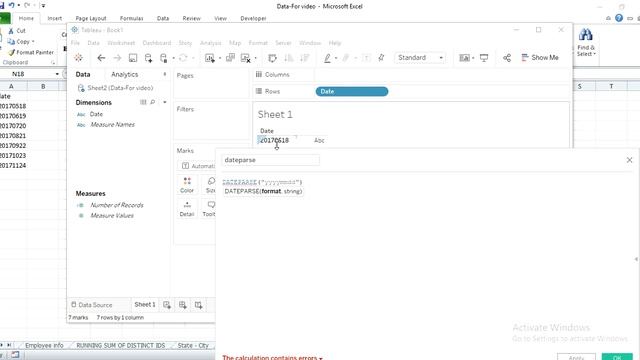Click the Show Me button
Viewport: 640px width, 360px height.
click(540, 58)
